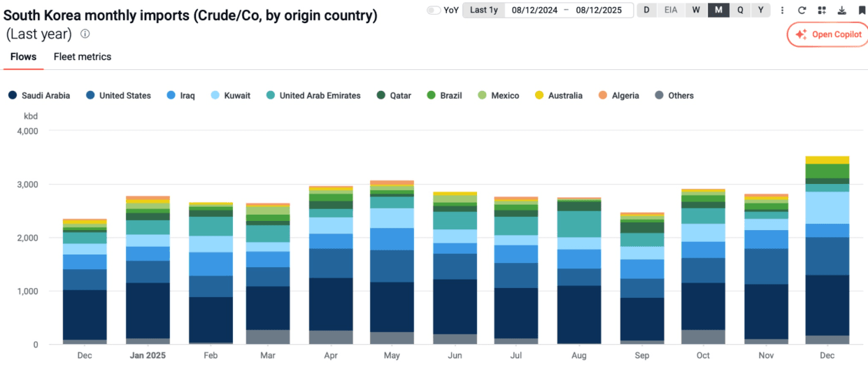The height and width of the screenshot is (365, 868).
Task: Toggle the United States legend item
Action: coord(118,96)
